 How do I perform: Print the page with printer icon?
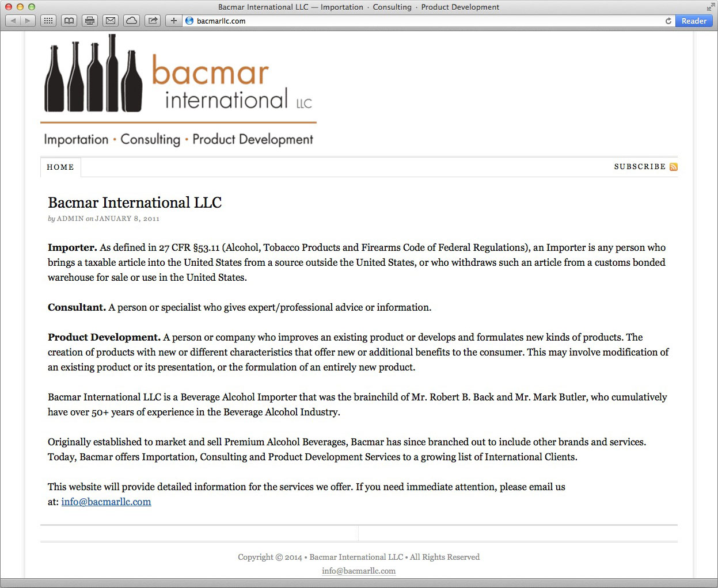90,21
